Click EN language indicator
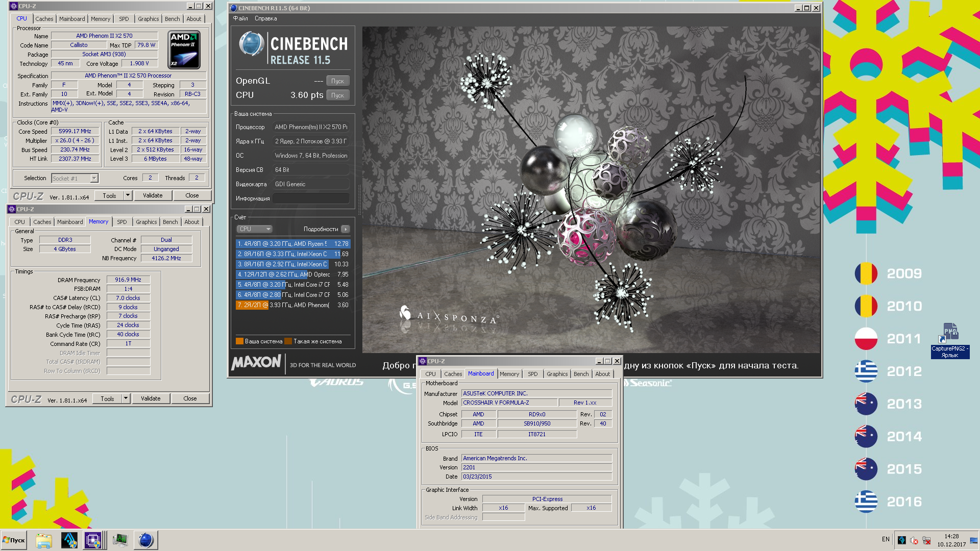 [886, 539]
